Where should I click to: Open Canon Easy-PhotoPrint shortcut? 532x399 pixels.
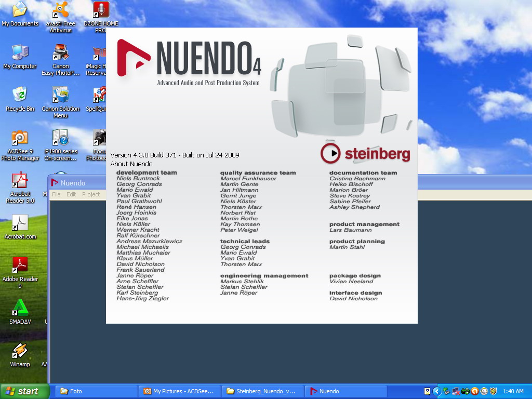click(x=60, y=60)
